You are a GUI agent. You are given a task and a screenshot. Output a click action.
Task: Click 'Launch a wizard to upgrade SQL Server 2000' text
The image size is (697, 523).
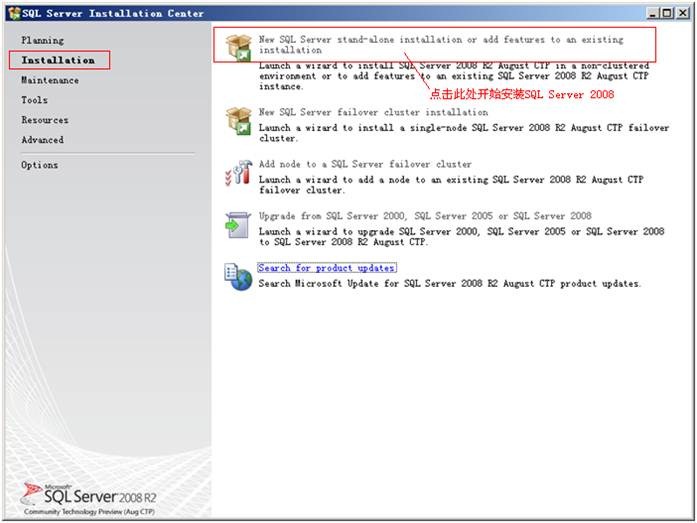[x=461, y=237]
